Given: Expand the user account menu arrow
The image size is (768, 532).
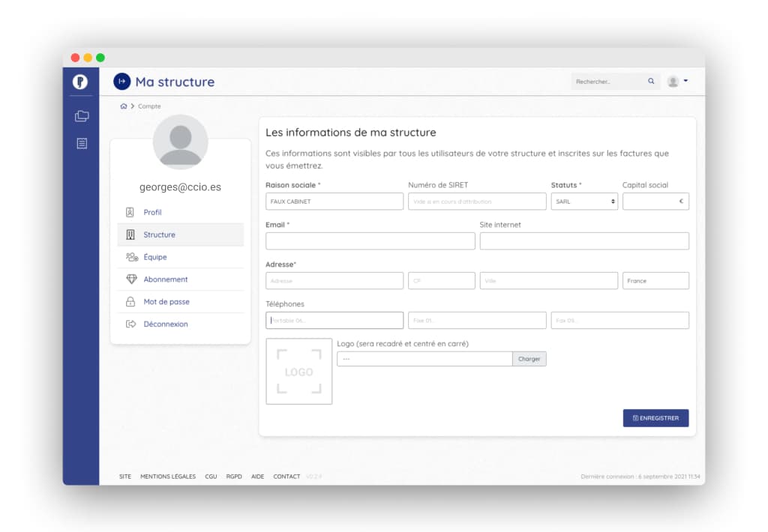Looking at the screenshot, I should click(685, 81).
